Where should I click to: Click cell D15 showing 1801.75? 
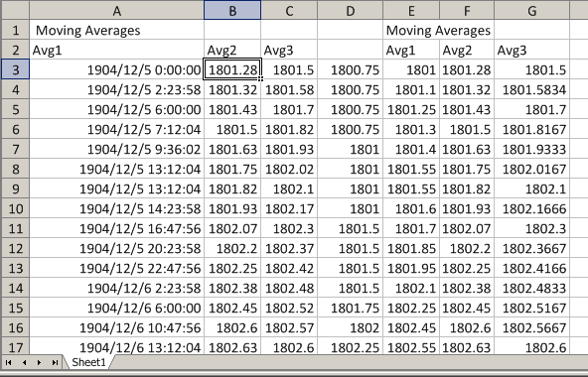click(x=350, y=308)
